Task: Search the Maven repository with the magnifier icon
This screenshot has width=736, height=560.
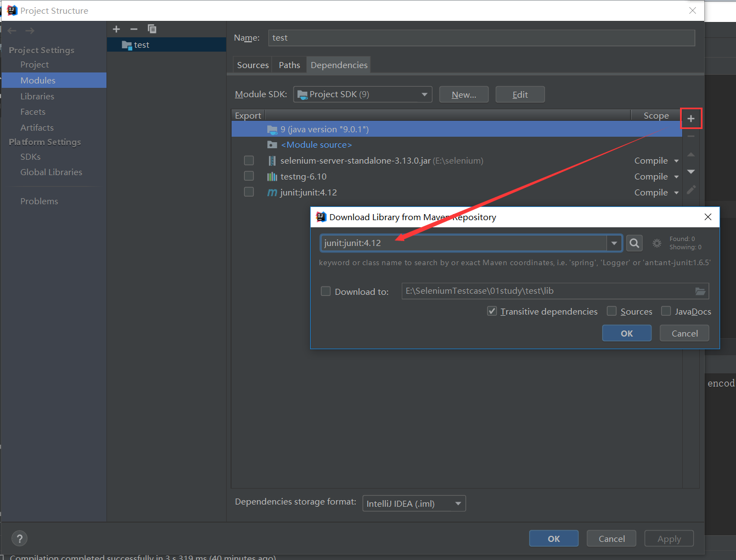Action: [634, 243]
